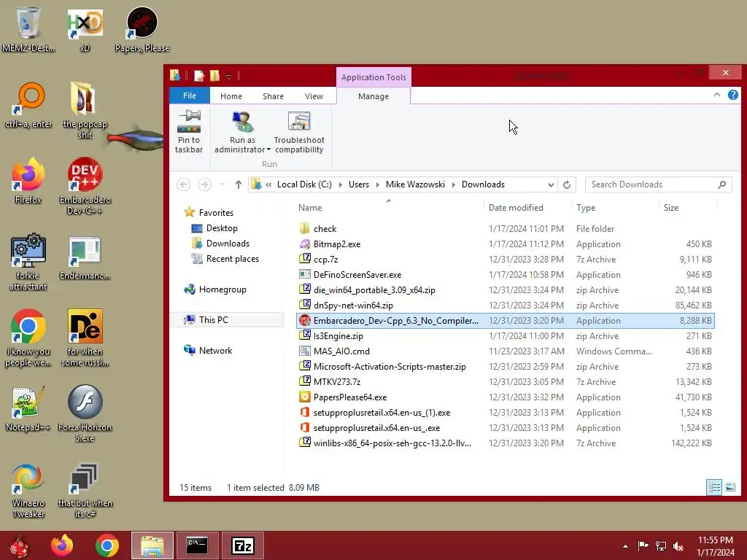This screenshot has height=560, width=747.
Task: Launch Firefox from the desktop shortcut
Action: click(28, 181)
